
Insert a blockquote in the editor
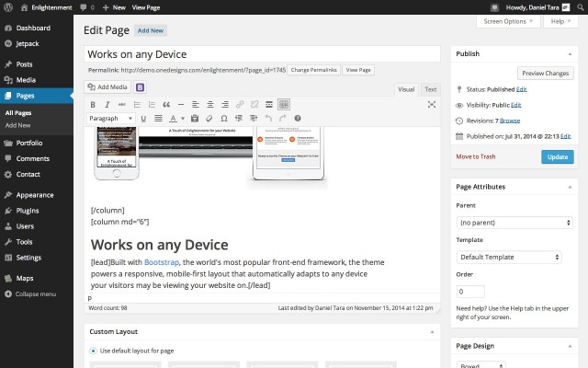click(x=166, y=105)
